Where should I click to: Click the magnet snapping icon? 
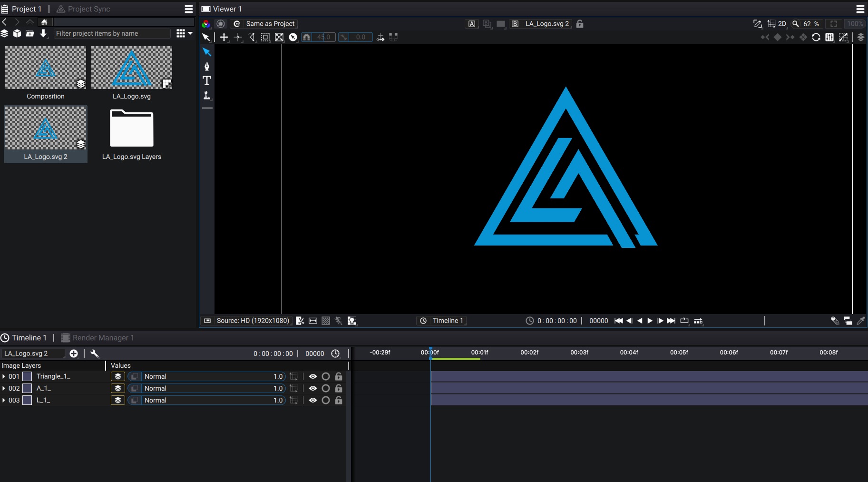click(307, 37)
